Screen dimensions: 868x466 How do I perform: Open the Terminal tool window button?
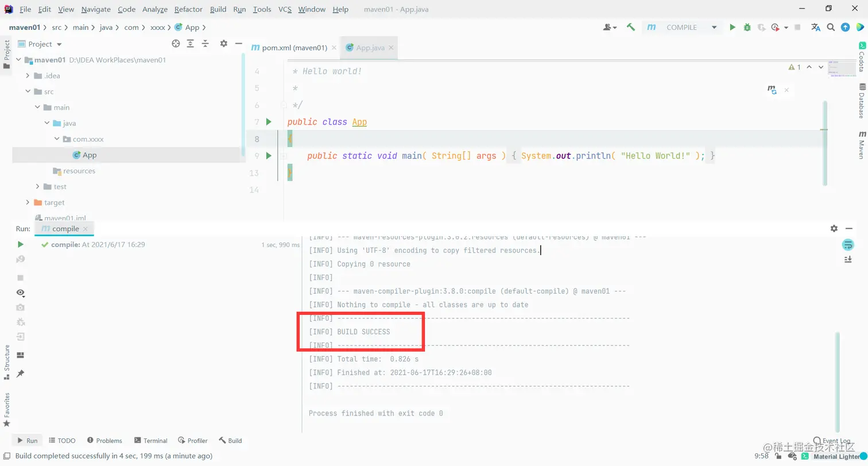[x=150, y=441]
